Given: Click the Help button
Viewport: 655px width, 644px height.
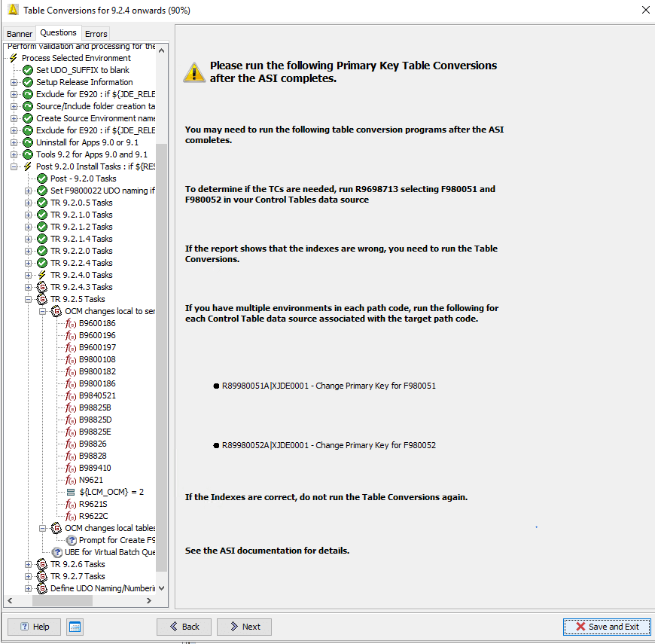Looking at the screenshot, I should [34, 627].
